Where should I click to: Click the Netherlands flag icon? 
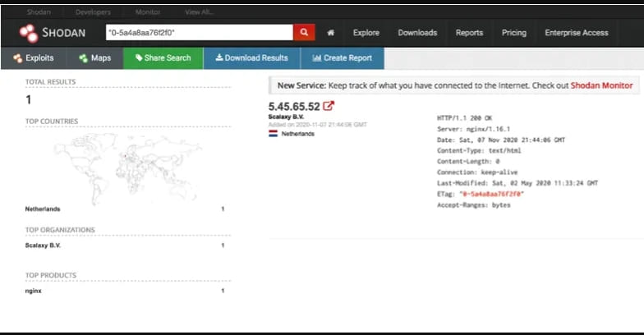pyautogui.click(x=273, y=134)
